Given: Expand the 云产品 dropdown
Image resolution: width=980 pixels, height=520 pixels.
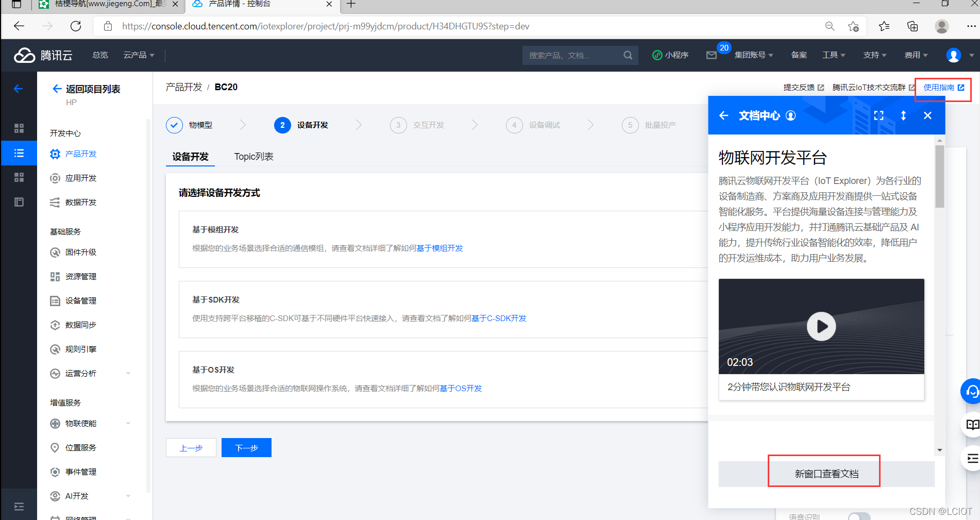Looking at the screenshot, I should 138,55.
